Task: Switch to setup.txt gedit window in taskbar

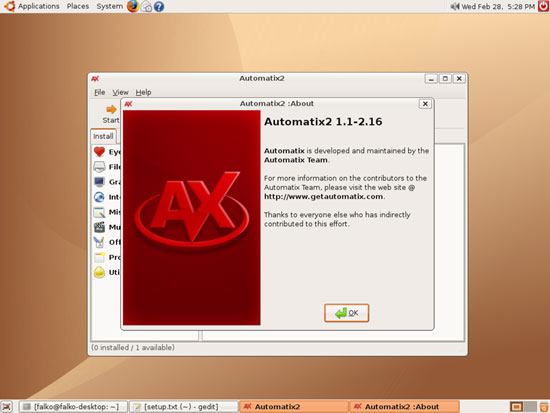Action: pos(184,407)
